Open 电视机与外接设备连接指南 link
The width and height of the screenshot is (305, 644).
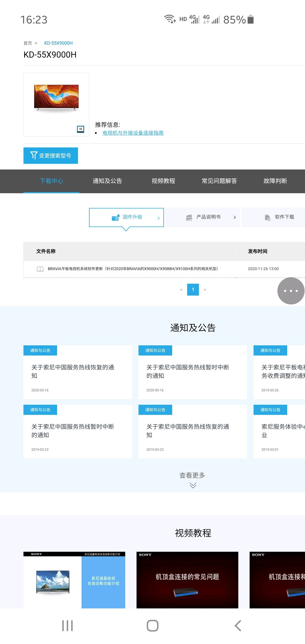[133, 133]
